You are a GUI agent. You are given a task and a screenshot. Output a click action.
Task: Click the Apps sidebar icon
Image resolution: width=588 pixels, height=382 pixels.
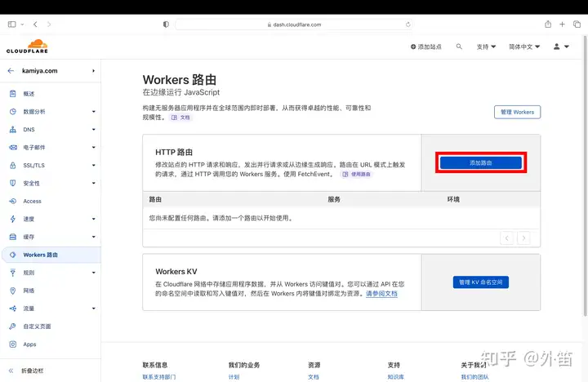tap(13, 344)
